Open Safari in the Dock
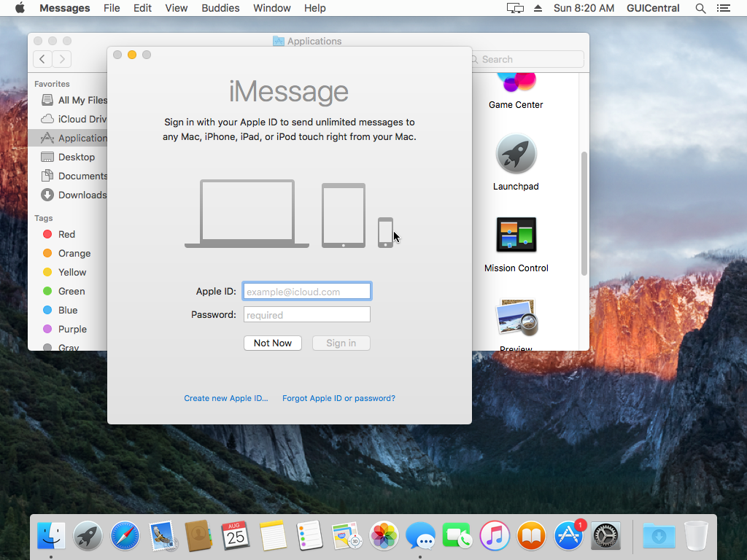The image size is (747, 560). pos(125,536)
